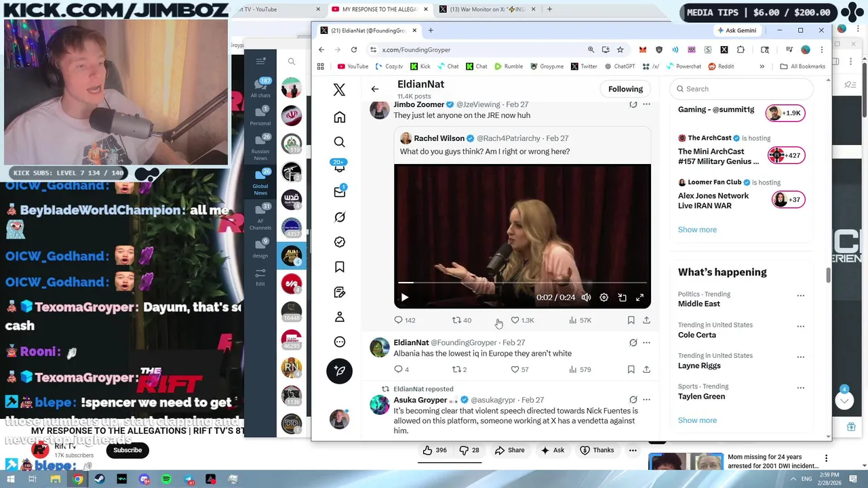Reload the page in Chrome
Viewport: 868px width, 488px height.
[x=354, y=49]
